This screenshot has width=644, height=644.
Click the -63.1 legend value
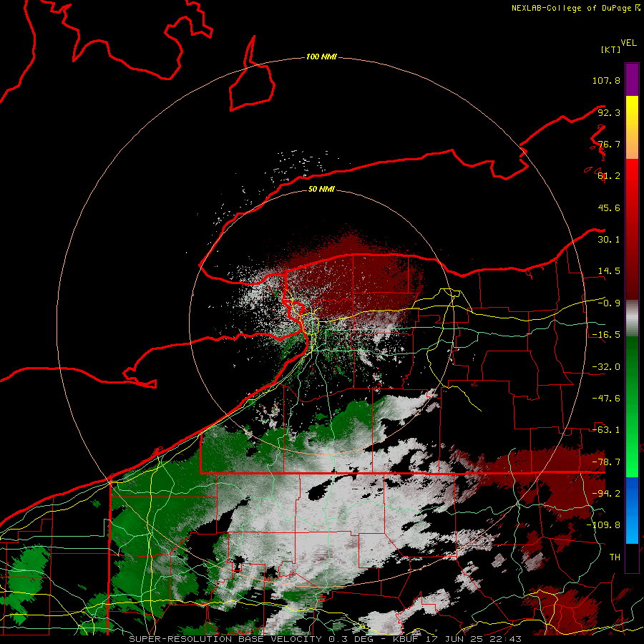(x=606, y=430)
